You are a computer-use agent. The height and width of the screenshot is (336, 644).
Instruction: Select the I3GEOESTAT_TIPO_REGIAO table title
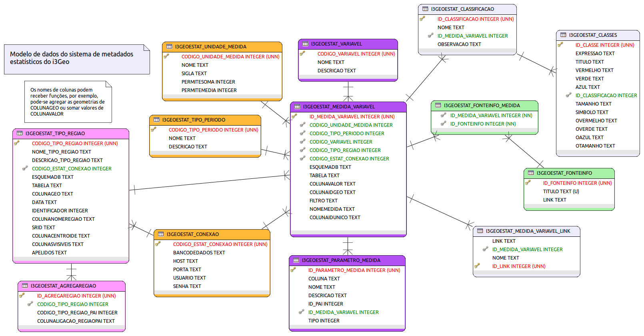[x=55, y=134]
